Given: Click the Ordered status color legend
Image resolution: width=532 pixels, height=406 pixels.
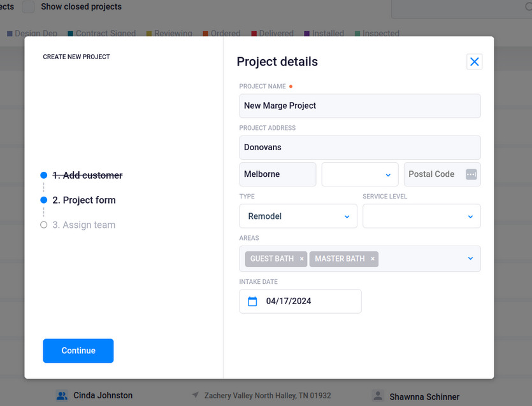Looking at the screenshot, I should pyautogui.click(x=222, y=33).
